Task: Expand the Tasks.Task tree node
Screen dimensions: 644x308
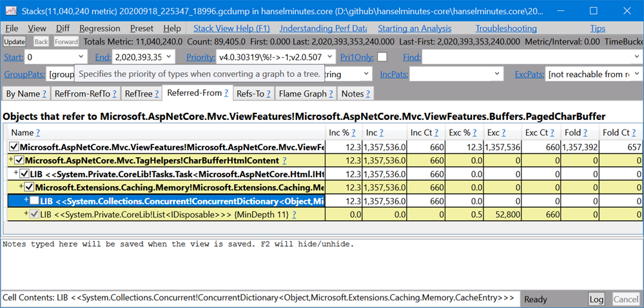Action: tap(16, 173)
